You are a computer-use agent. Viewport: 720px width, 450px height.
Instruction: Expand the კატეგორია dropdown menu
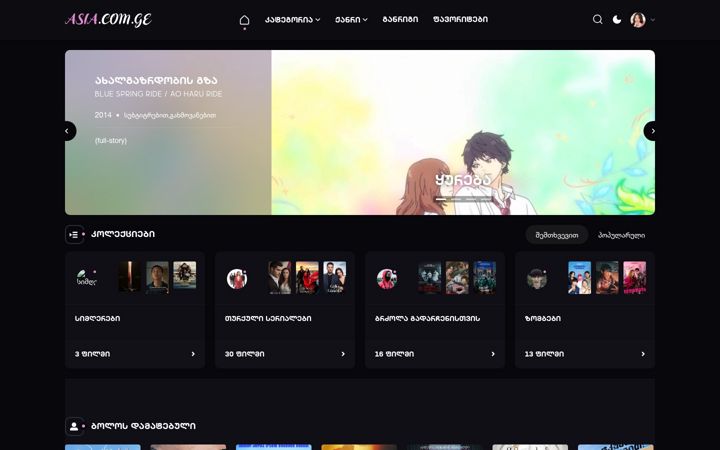tap(292, 19)
